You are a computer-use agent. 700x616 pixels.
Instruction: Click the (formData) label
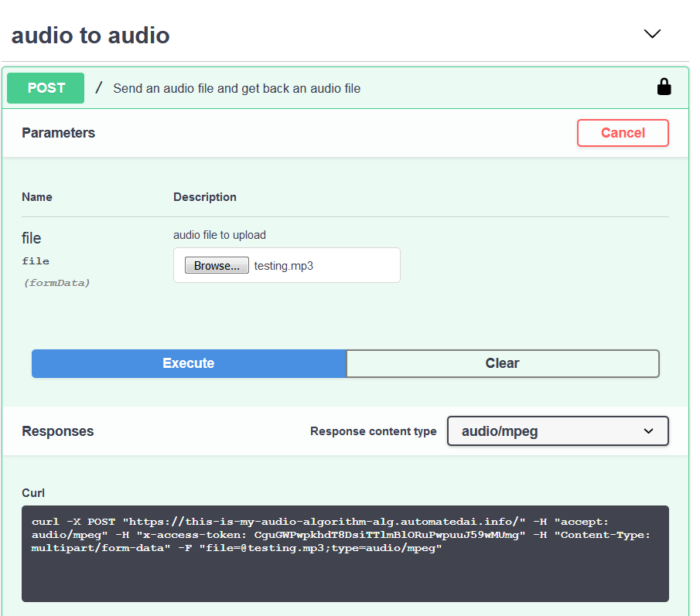pos(56,283)
